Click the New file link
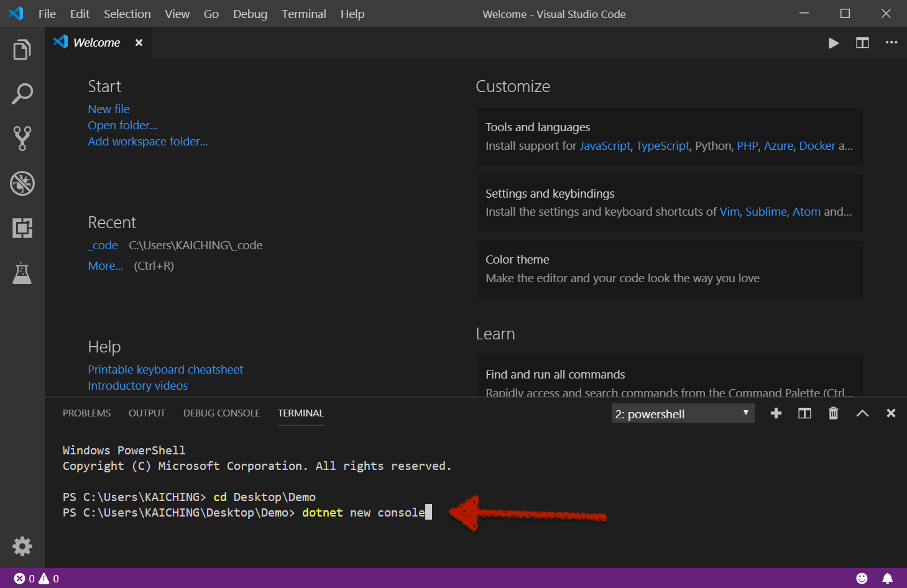Screen dimensions: 907x588 click(x=109, y=109)
